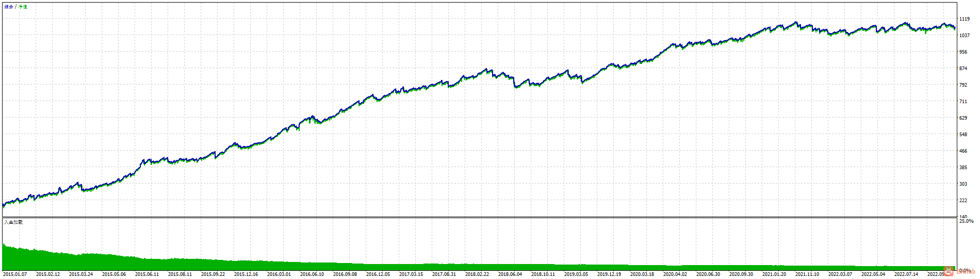Click the 711 axis value

(x=963, y=102)
